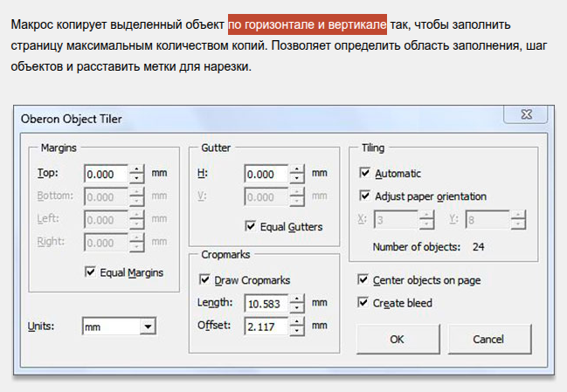Click the Right margin input field
Viewport: 567px width, 392px height.
(106, 243)
